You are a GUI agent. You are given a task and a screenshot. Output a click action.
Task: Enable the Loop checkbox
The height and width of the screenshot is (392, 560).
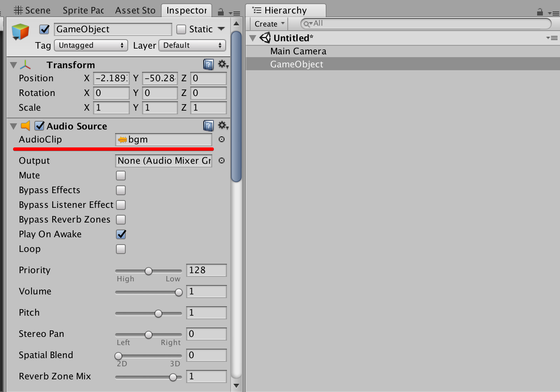point(121,249)
